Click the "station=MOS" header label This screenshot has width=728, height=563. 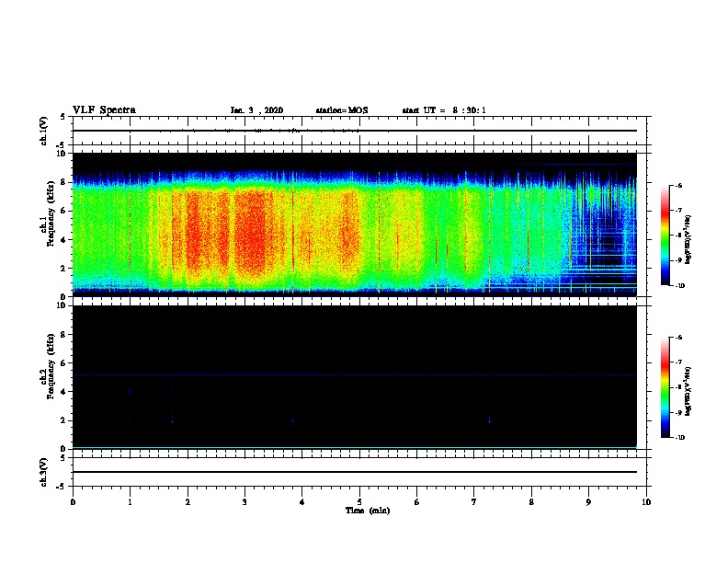tap(342, 110)
